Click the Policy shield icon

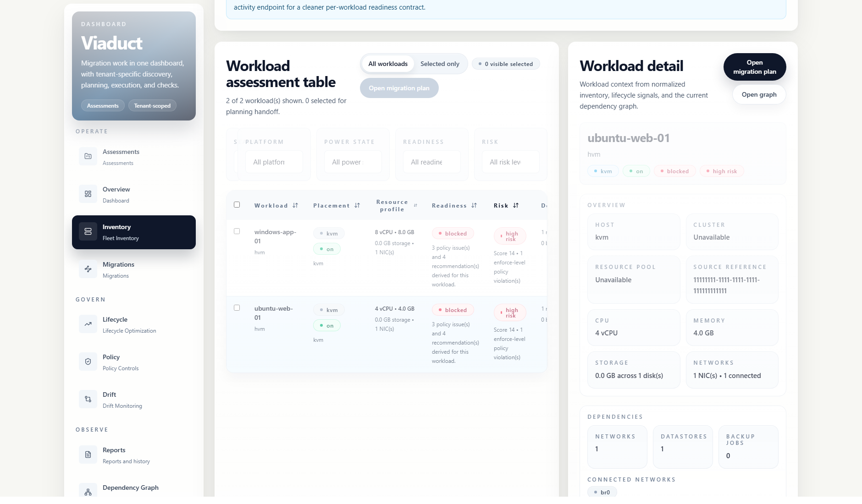click(x=88, y=362)
